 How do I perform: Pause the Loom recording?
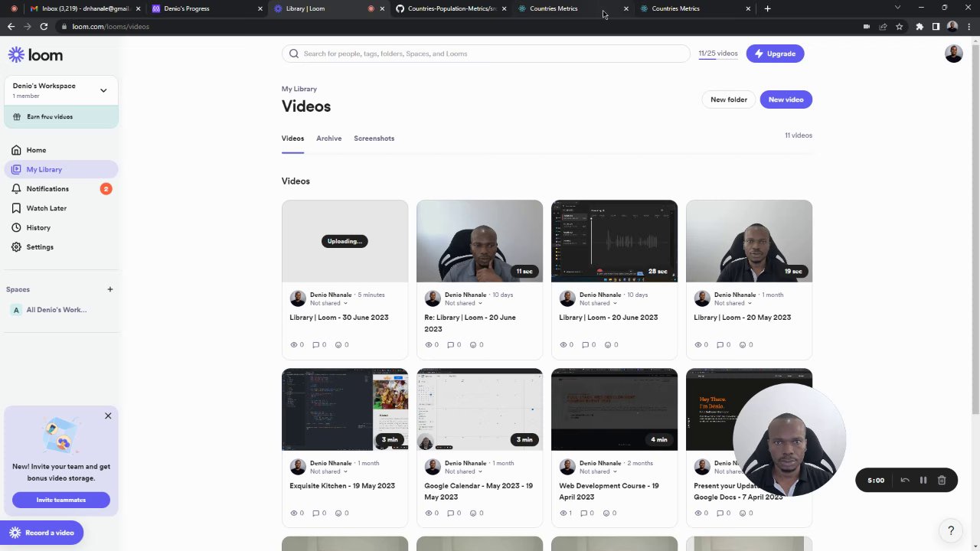pyautogui.click(x=923, y=480)
